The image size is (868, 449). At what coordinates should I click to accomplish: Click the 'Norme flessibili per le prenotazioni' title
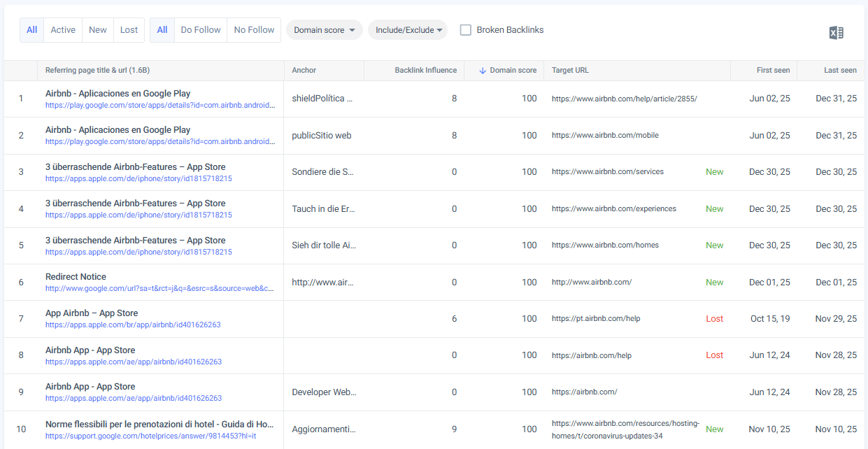click(159, 424)
